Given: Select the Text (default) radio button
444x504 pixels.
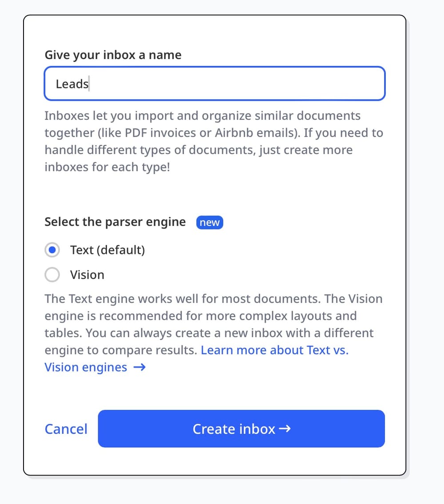Looking at the screenshot, I should coord(52,250).
